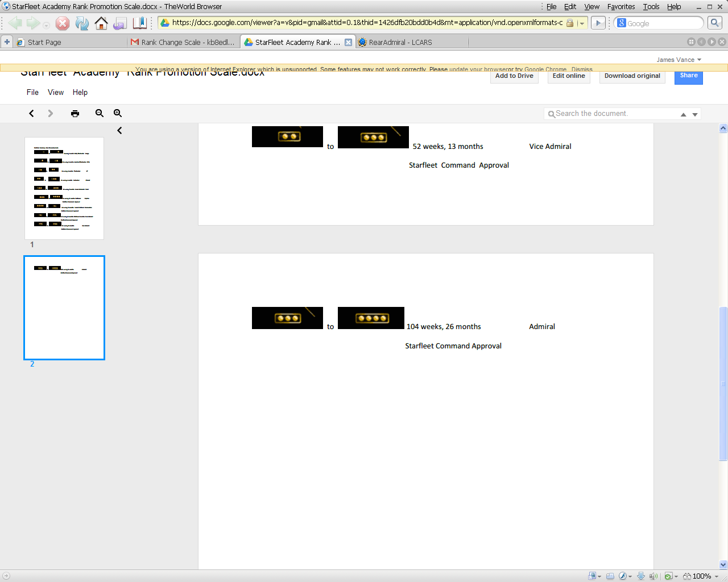Click the Refresh page icon

tap(82, 23)
